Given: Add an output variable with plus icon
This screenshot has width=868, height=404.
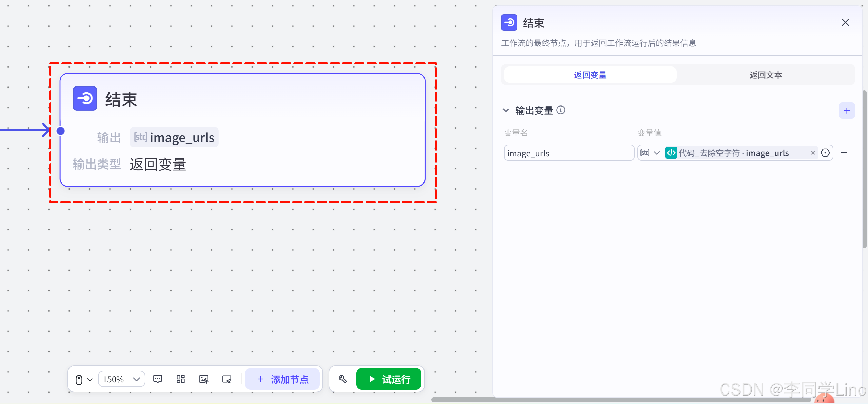Looking at the screenshot, I should pyautogui.click(x=847, y=111).
